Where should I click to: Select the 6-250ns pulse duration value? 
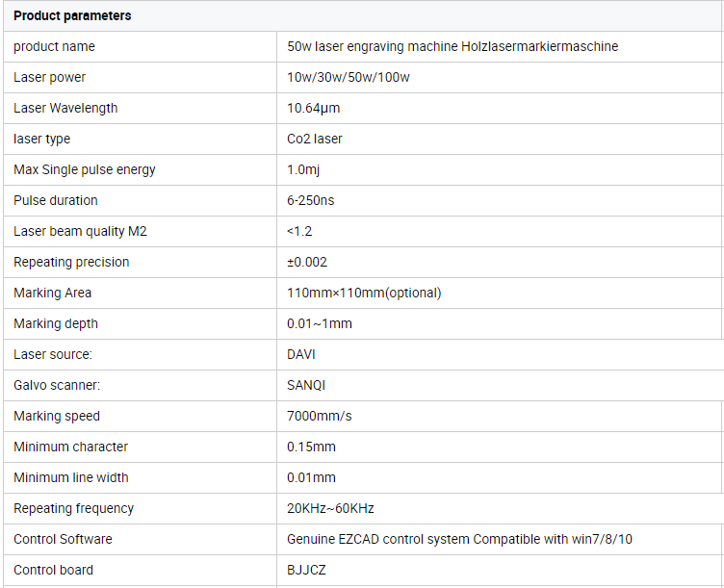[311, 200]
